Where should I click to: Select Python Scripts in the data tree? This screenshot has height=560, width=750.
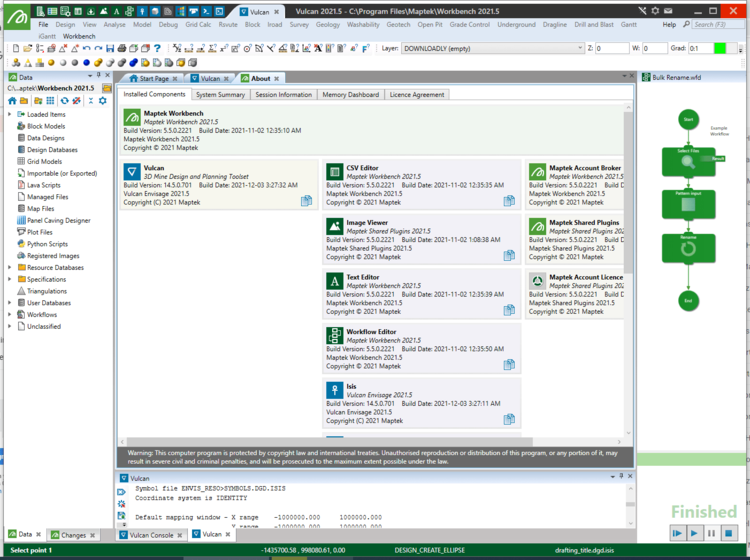(x=47, y=244)
